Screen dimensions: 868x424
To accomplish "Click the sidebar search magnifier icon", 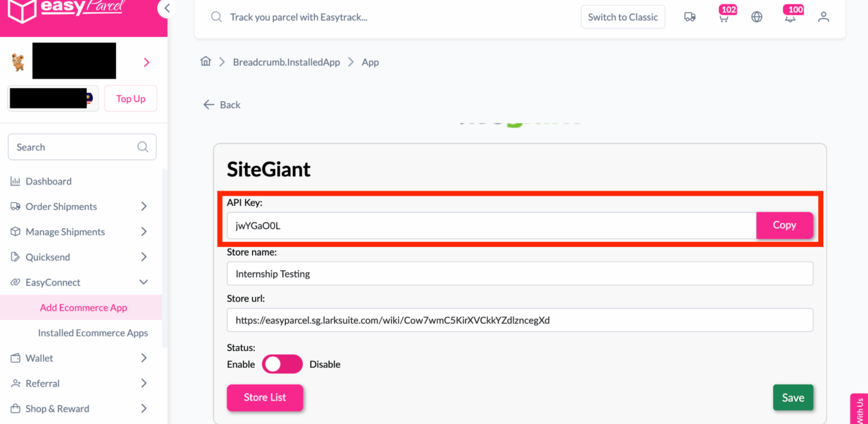I will (x=143, y=147).
